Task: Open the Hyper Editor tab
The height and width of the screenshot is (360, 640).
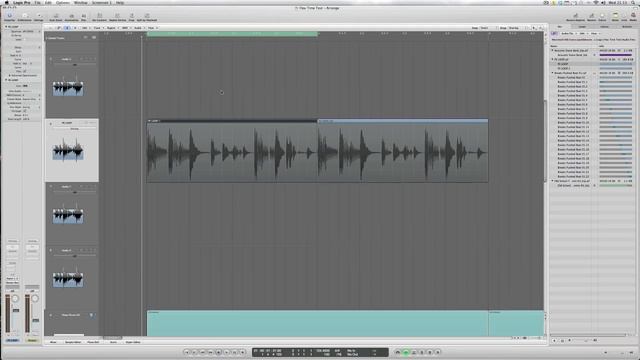Action: 133,342
